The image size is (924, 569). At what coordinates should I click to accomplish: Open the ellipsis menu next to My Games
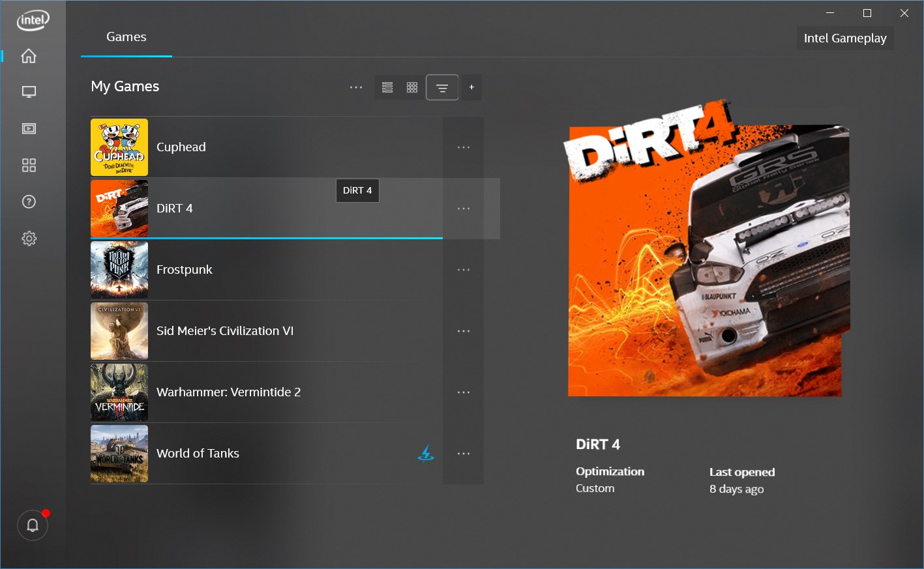[355, 87]
